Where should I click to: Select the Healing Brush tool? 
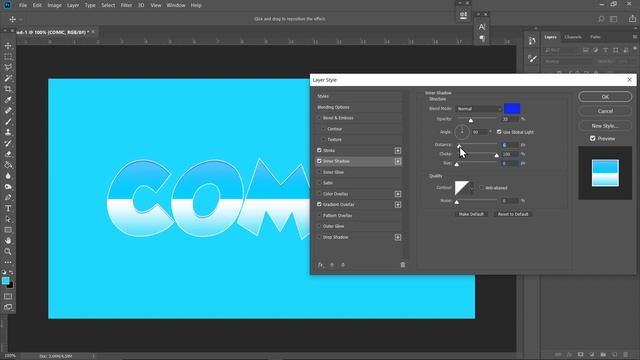(x=8, y=111)
